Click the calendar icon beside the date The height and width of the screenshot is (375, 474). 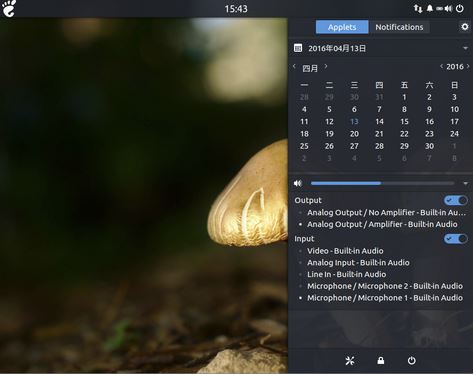coord(298,48)
